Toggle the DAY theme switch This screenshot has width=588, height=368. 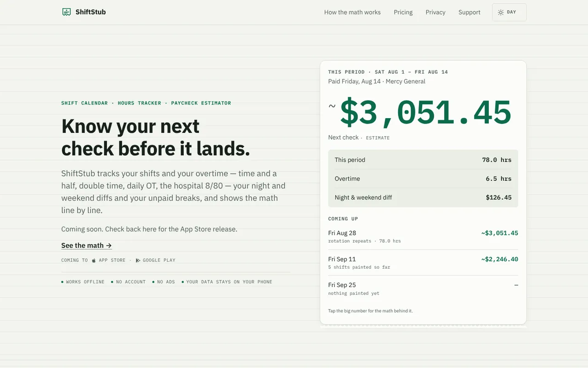509,12
